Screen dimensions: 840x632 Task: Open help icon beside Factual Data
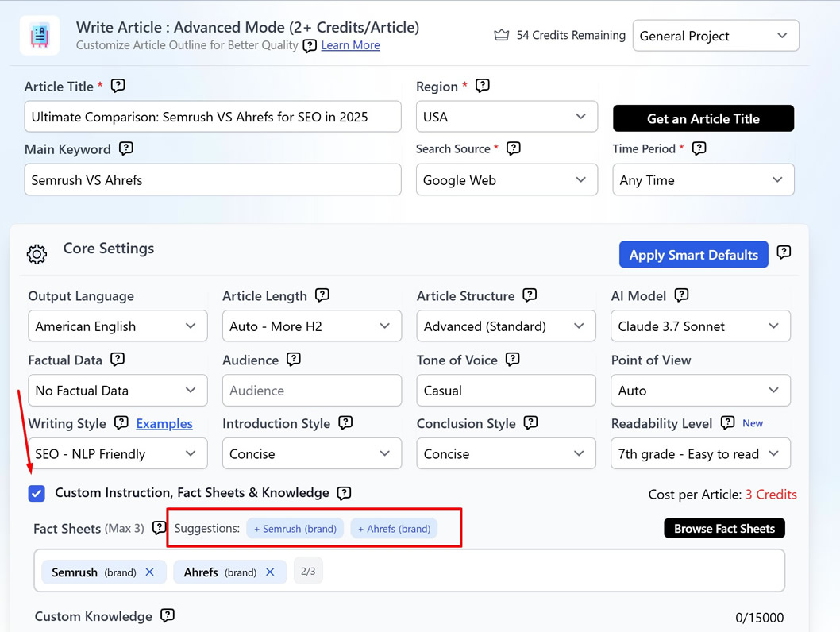[x=118, y=360]
